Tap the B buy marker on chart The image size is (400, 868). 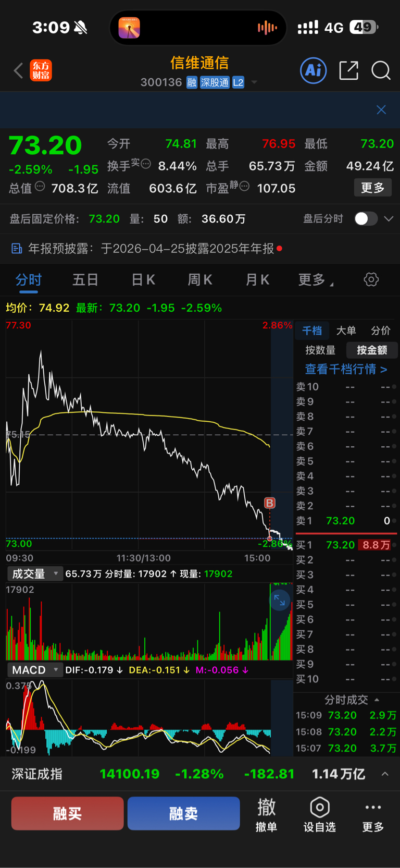coord(270,503)
